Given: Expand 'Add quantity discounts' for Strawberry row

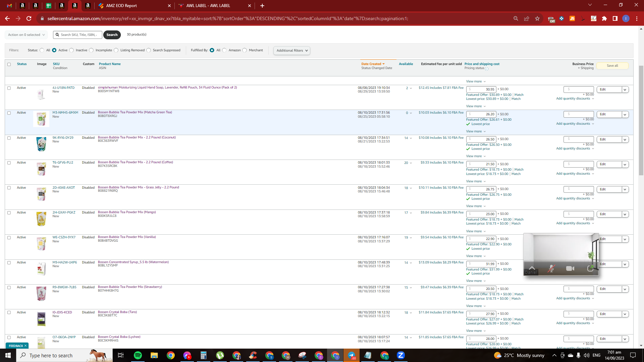Looking at the screenshot, I should point(575,298).
